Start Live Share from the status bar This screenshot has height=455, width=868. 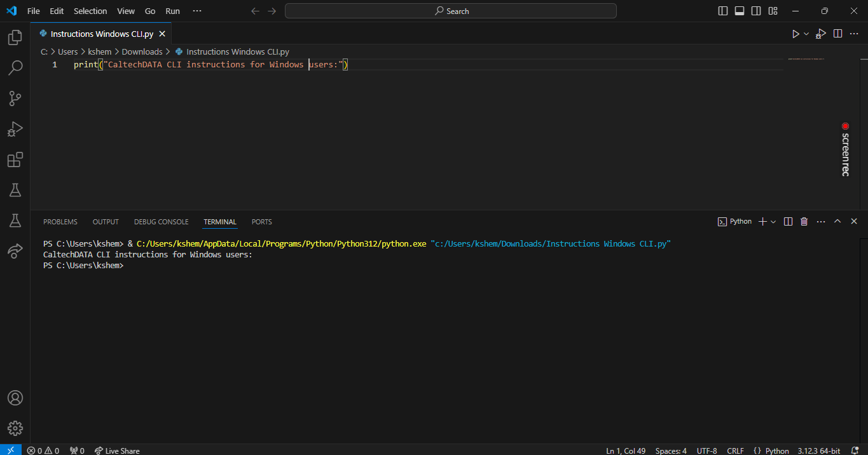pyautogui.click(x=117, y=451)
